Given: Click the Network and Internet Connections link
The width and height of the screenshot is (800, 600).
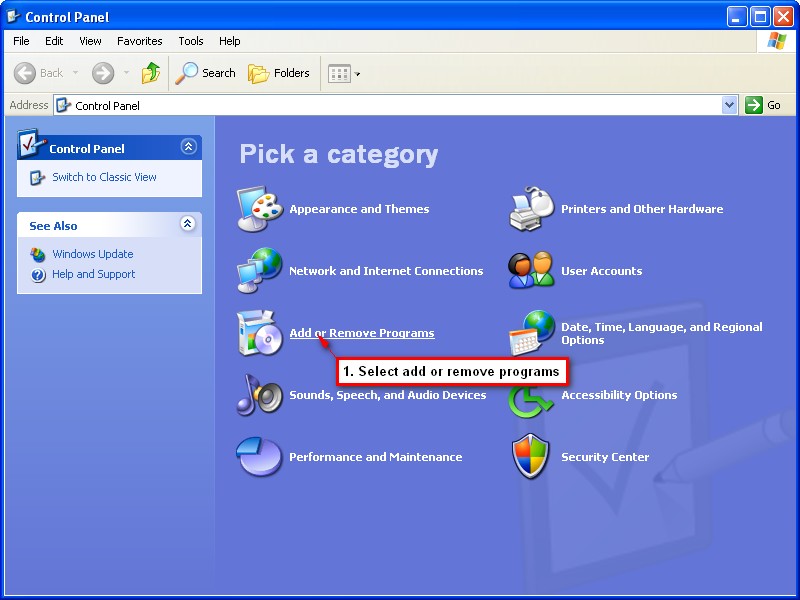Looking at the screenshot, I should click(386, 271).
